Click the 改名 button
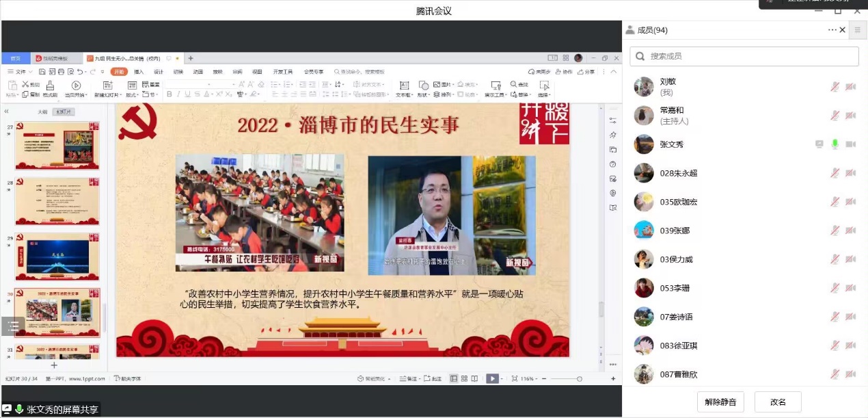This screenshot has width=868, height=418. click(777, 402)
